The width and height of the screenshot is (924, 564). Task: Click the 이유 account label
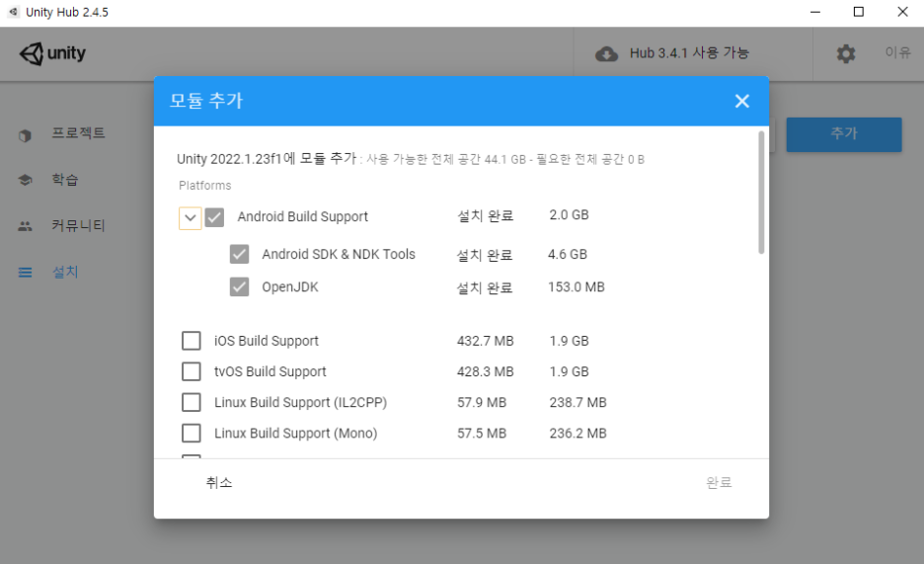[x=897, y=52]
